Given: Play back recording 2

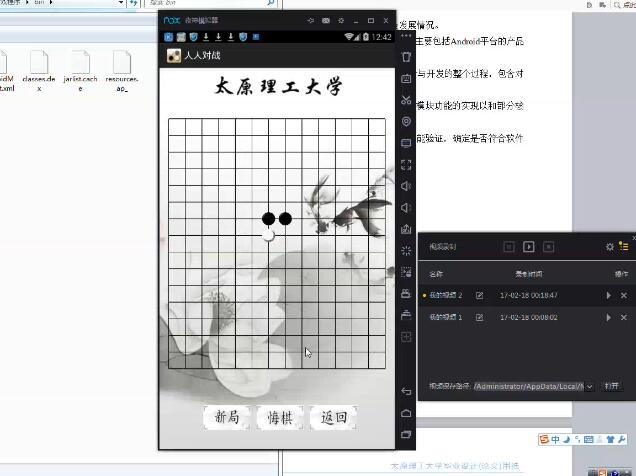Looking at the screenshot, I should coord(608,296).
